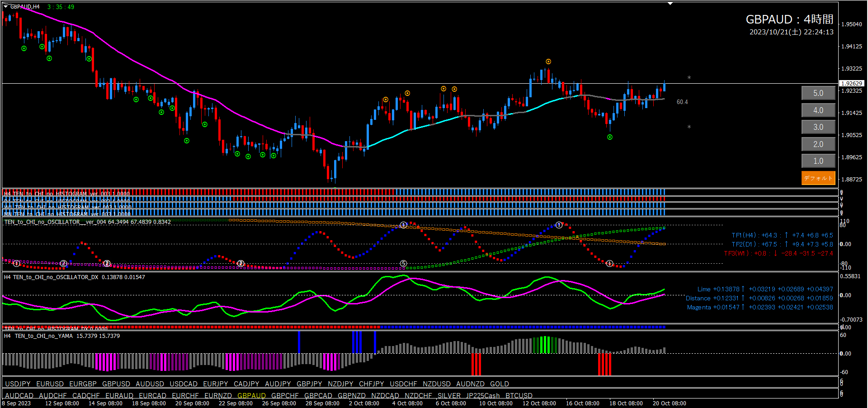Click the Magenta value readout

click(760, 307)
